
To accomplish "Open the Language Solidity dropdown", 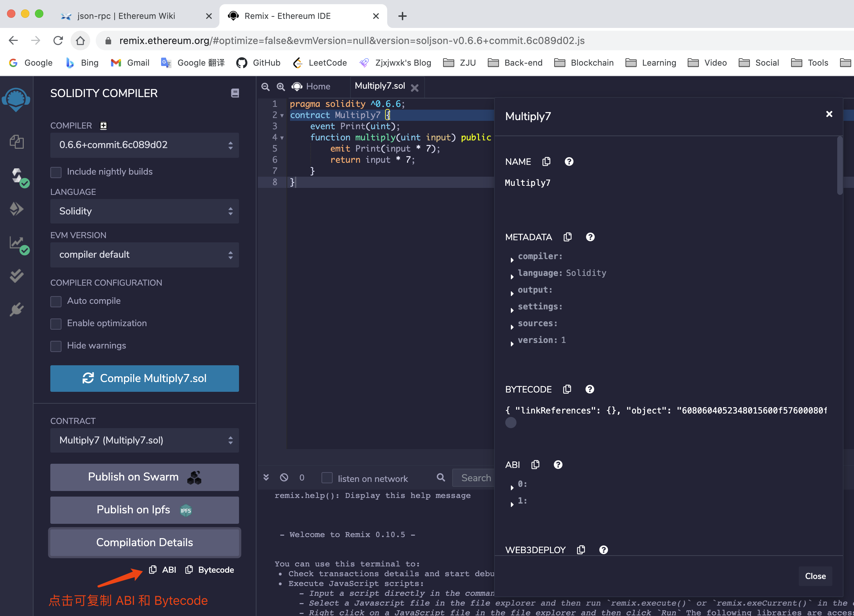I will click(145, 212).
